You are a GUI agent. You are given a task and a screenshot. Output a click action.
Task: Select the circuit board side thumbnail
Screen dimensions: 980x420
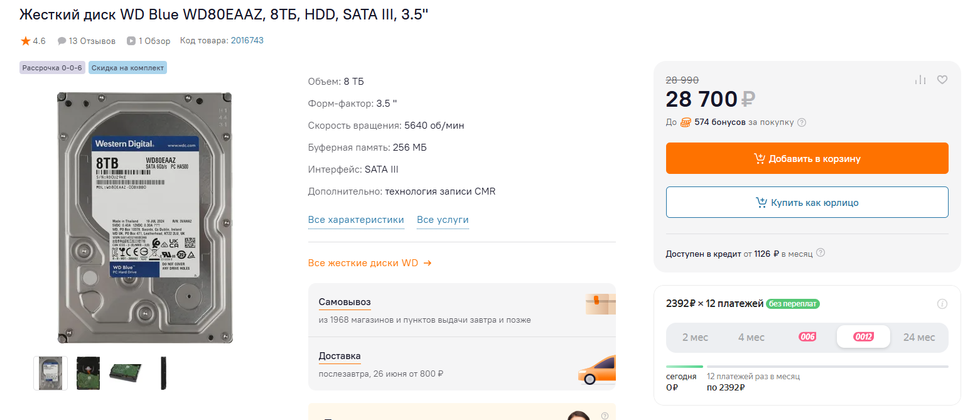[x=88, y=373]
